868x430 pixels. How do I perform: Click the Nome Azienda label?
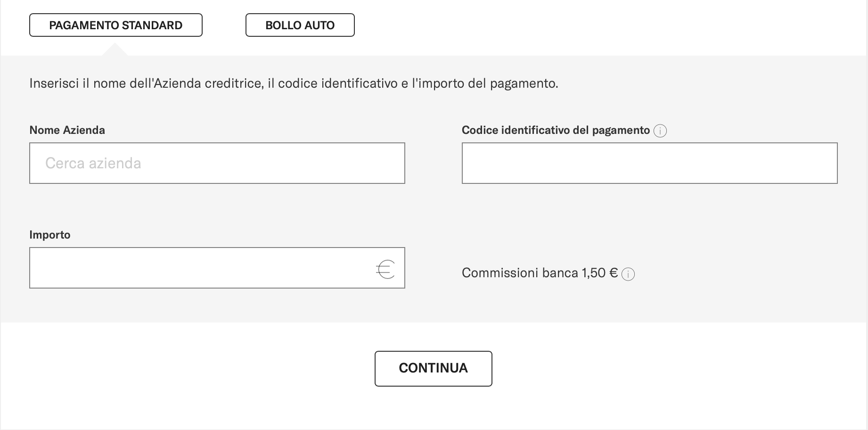67,130
